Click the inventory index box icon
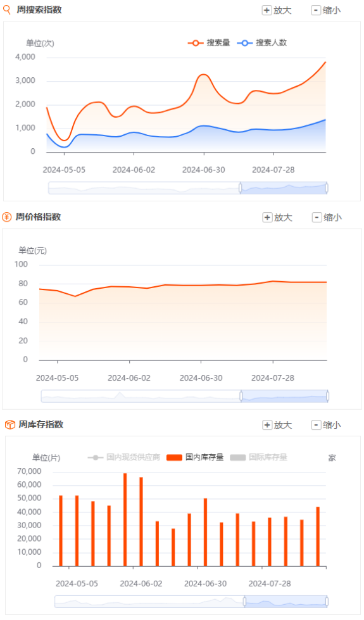 (x=10, y=424)
